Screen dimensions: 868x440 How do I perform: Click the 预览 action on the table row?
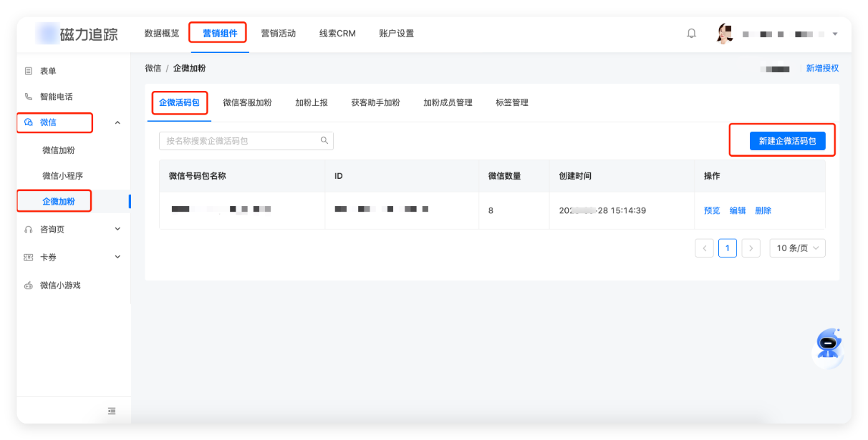[711, 210]
